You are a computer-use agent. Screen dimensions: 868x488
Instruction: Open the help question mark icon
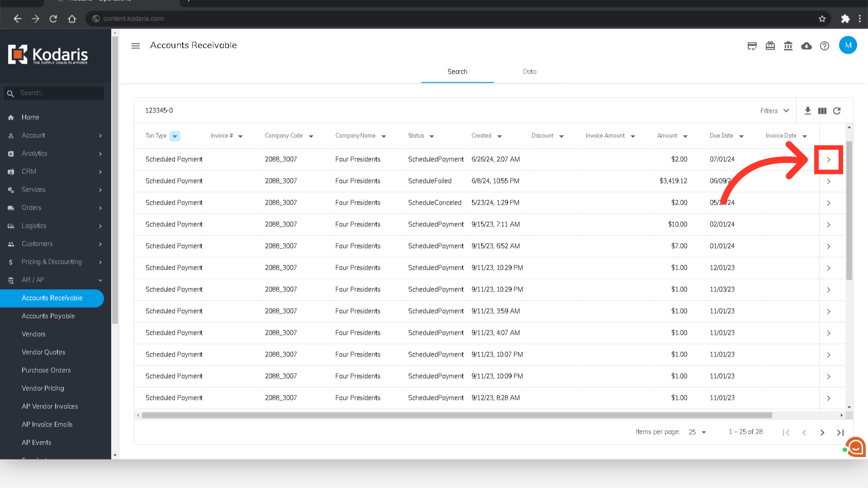(x=825, y=46)
